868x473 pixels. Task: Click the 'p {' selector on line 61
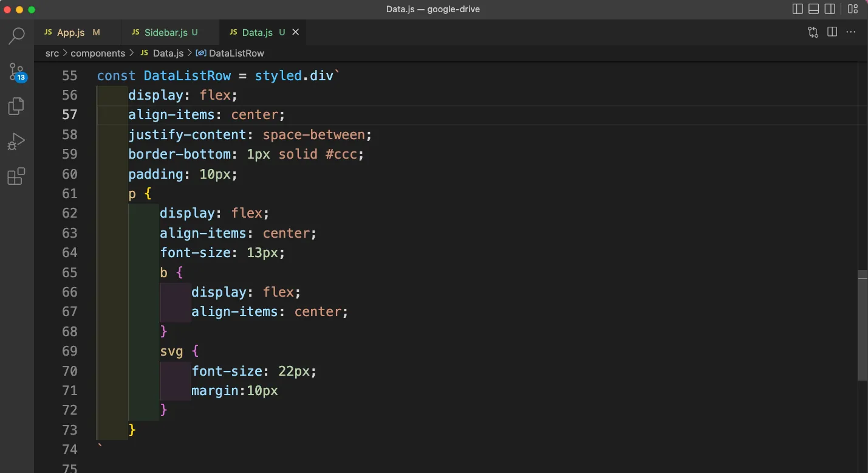coord(140,194)
